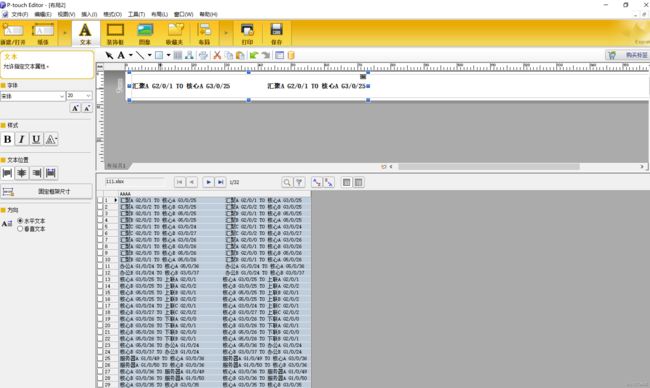Open the Paper (纸张) settings in ribbon
Screen dimensions: 650x388
pyautogui.click(x=43, y=33)
